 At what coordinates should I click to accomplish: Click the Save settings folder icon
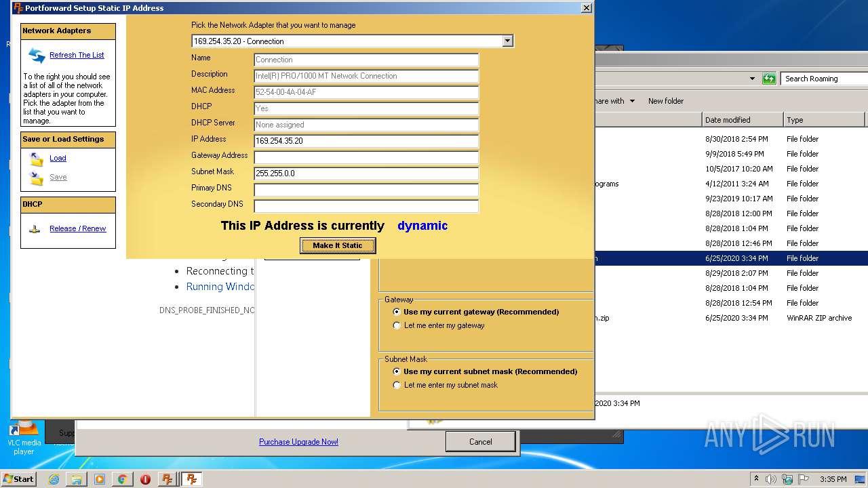pos(37,178)
